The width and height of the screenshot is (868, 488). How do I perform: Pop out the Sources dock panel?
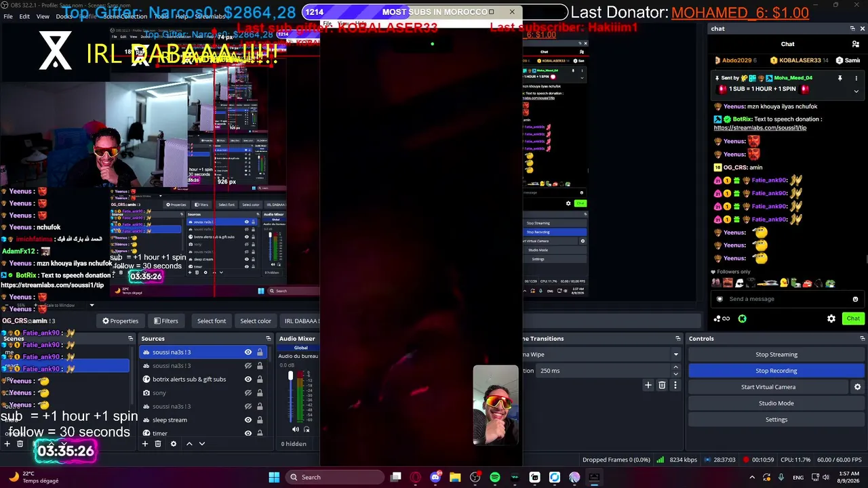[269, 338]
